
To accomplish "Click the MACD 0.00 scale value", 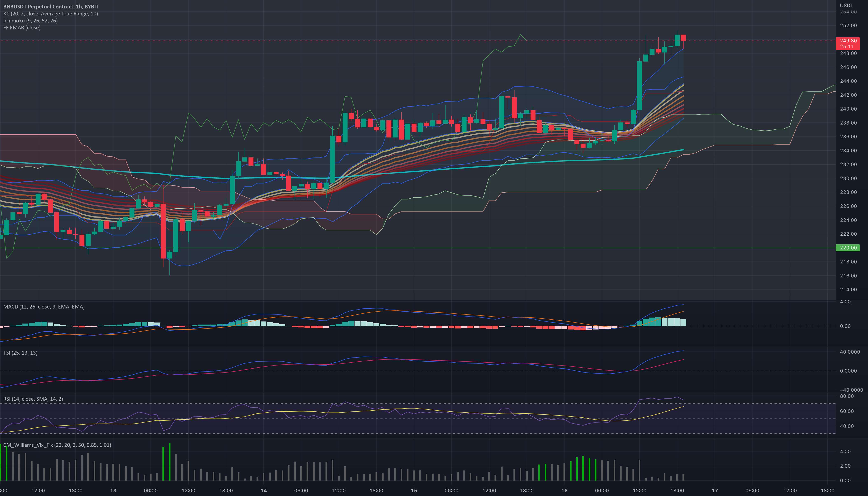I will [845, 326].
